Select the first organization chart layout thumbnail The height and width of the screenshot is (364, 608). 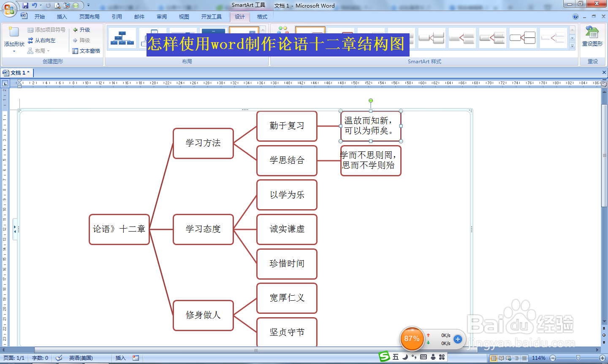pyautogui.click(x=122, y=38)
